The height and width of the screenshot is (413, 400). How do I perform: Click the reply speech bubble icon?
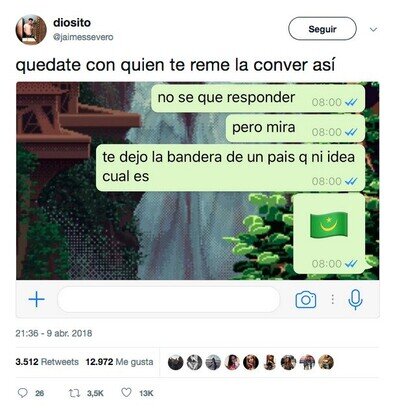click(22, 393)
